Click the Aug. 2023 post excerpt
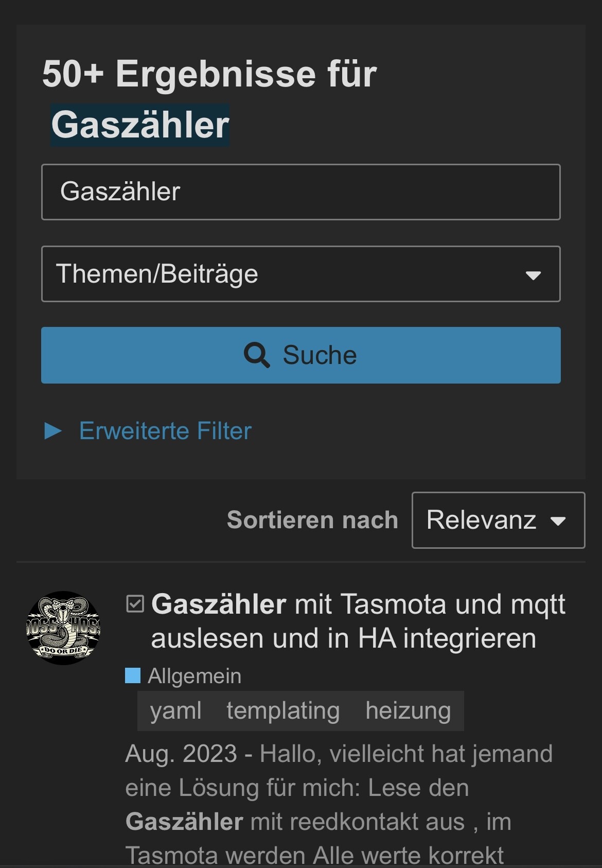 tap(339, 804)
